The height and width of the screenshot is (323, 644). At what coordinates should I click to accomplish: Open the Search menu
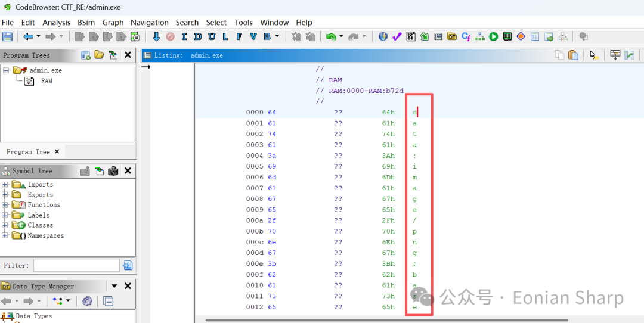tap(187, 23)
